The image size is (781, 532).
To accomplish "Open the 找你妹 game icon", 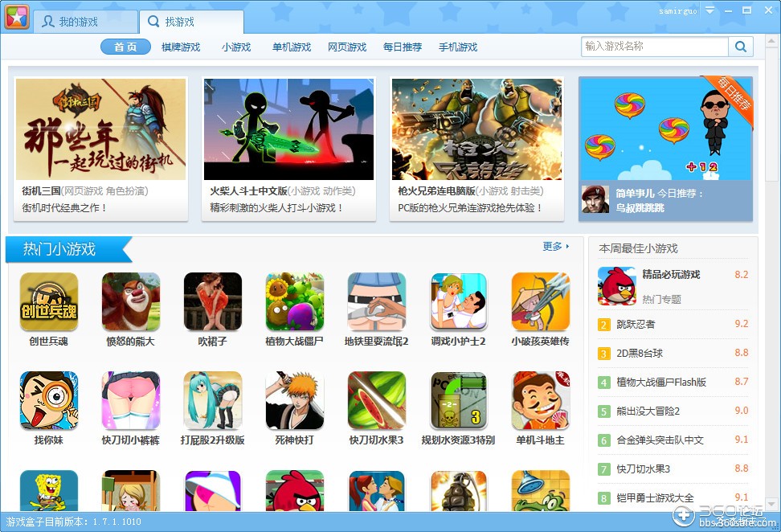I will (49, 400).
